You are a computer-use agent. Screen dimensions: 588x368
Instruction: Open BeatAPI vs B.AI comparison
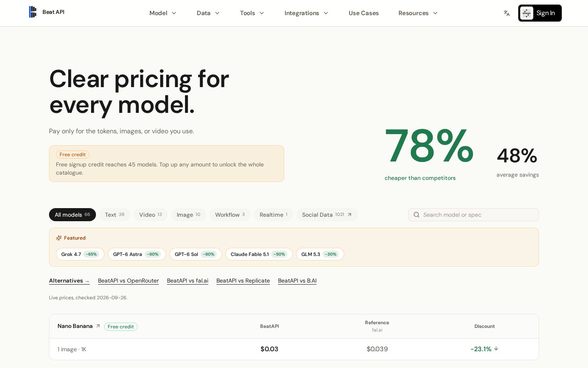tap(297, 280)
